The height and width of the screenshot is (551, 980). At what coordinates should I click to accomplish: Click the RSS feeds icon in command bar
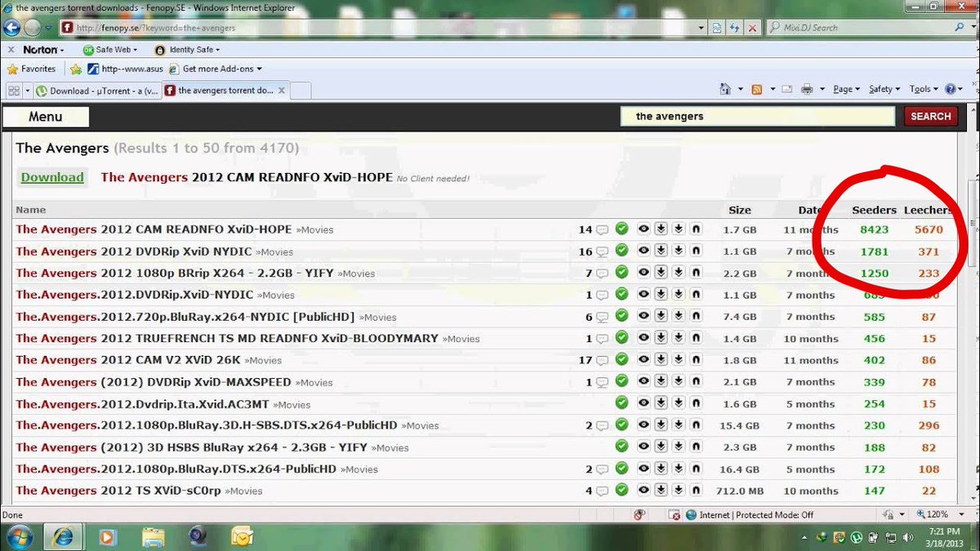pyautogui.click(x=757, y=90)
